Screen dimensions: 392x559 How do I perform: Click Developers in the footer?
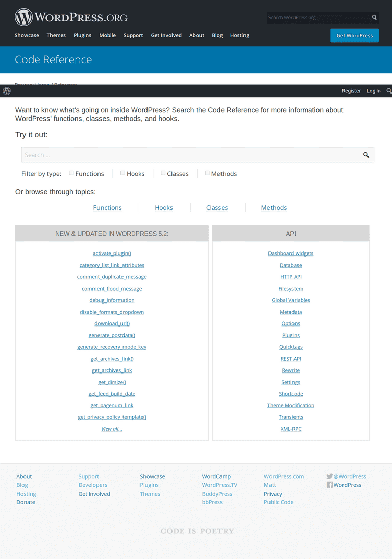coord(92,485)
